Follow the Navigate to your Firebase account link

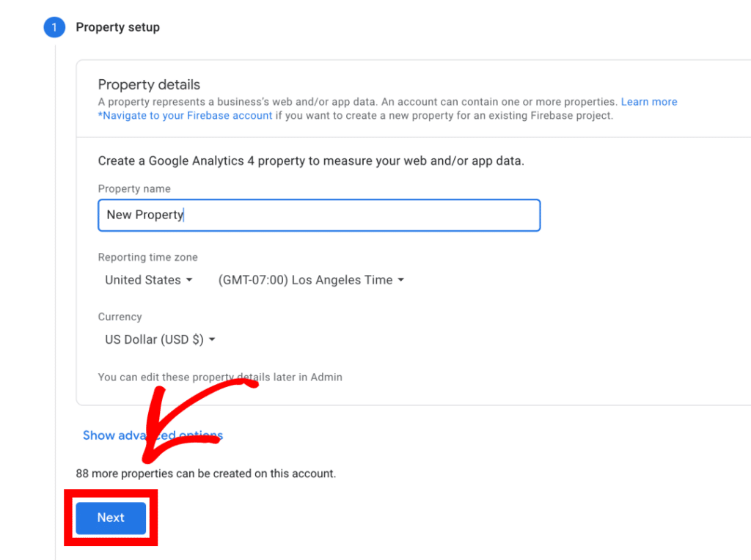click(x=184, y=115)
